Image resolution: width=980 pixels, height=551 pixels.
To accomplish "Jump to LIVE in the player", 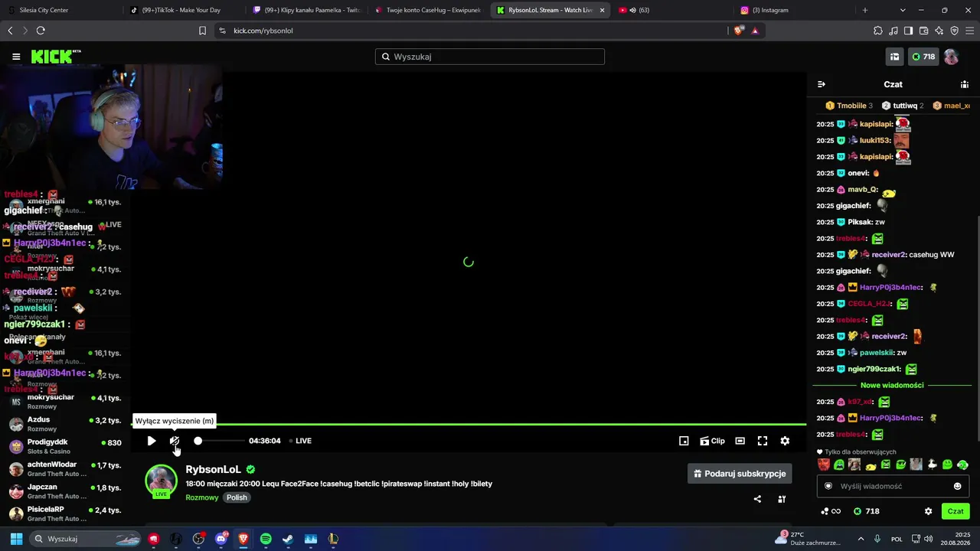I will [x=300, y=441].
